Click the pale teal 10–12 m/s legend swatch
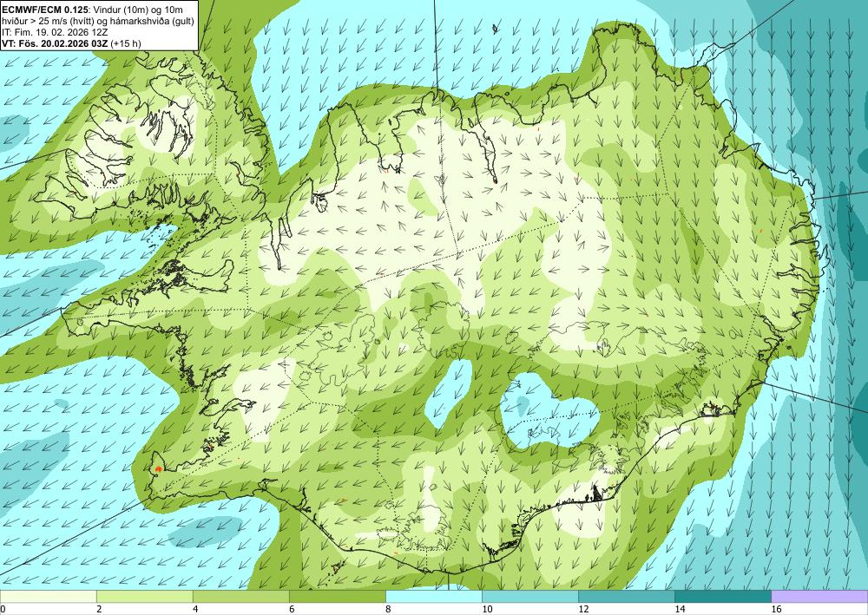The width and height of the screenshot is (868, 615). [529, 597]
